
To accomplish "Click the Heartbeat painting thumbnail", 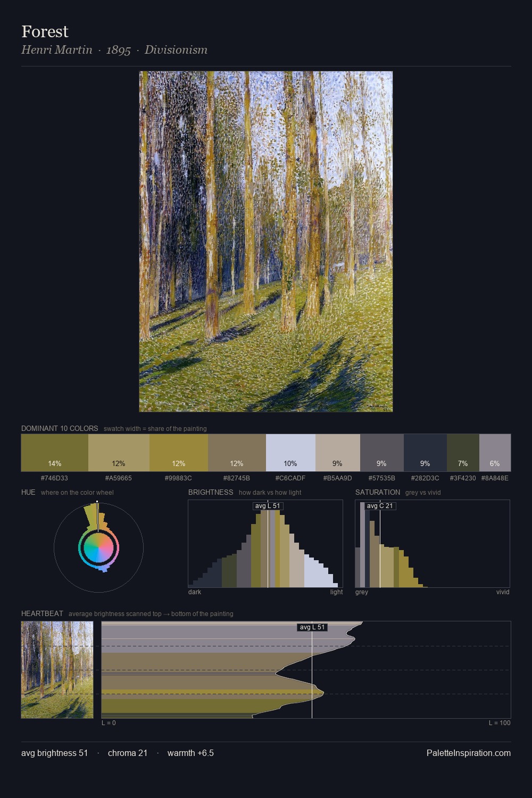I will 57,670.
